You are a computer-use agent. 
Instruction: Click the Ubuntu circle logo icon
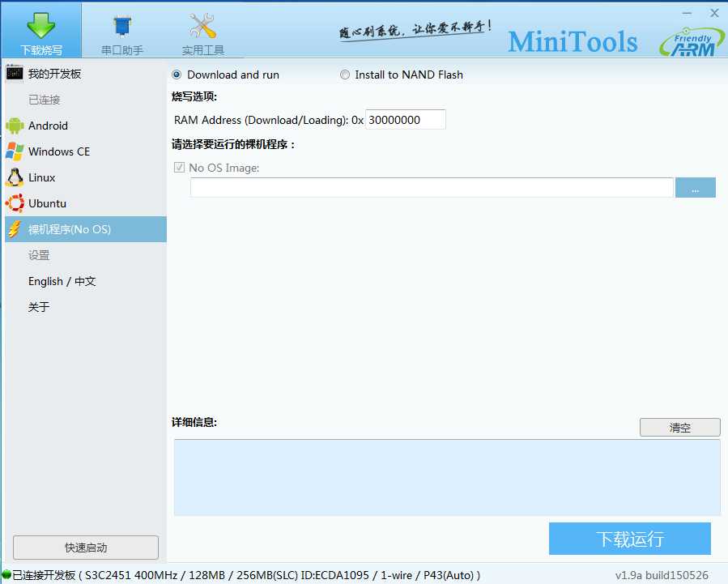[15, 203]
